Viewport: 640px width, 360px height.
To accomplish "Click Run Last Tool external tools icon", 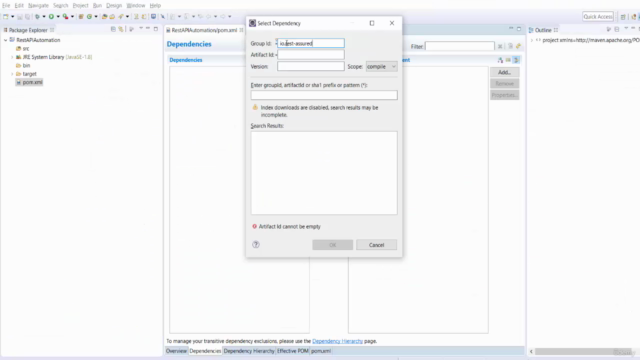I will [65, 17].
